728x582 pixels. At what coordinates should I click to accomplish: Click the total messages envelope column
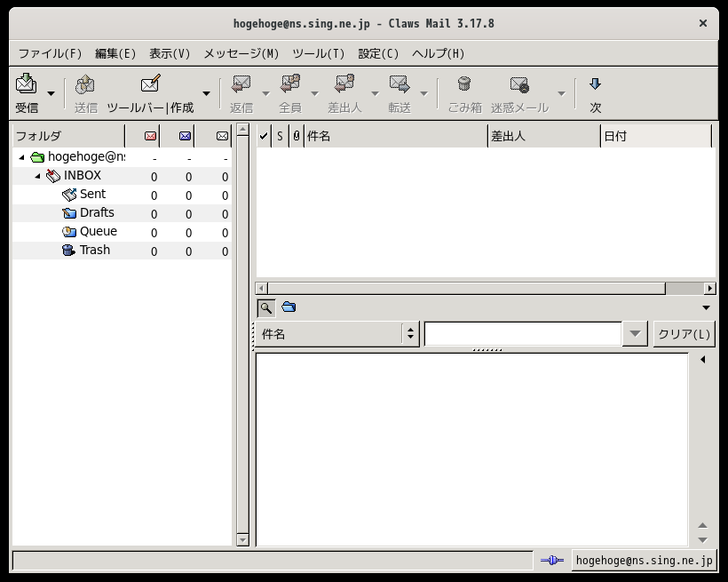[222, 136]
